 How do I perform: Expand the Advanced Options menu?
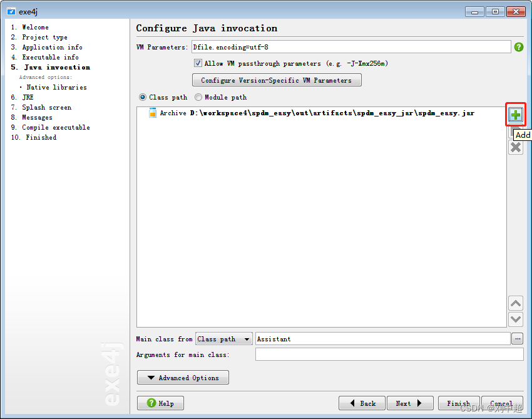182,377
